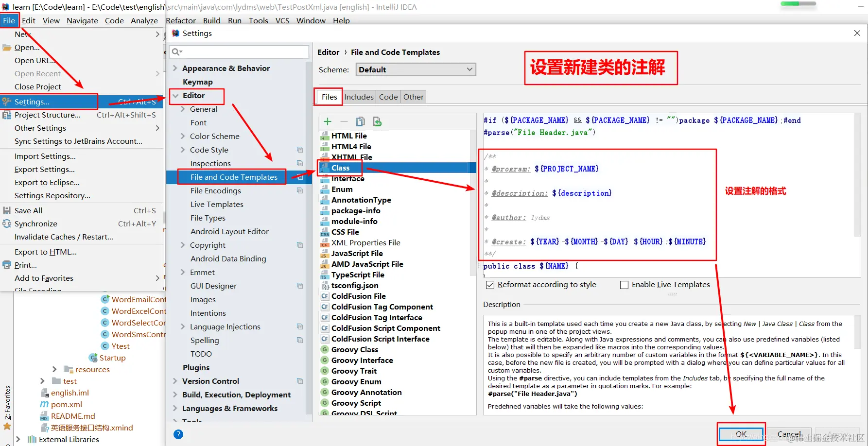Select the tsconfig.json template icon
Viewport: 868px width, 446px height.
pos(325,286)
